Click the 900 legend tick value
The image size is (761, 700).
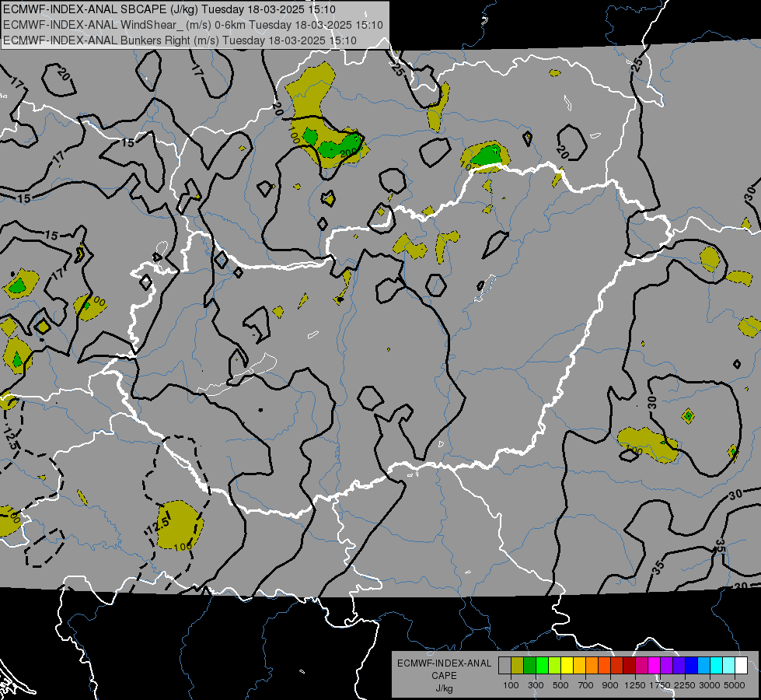(610, 685)
